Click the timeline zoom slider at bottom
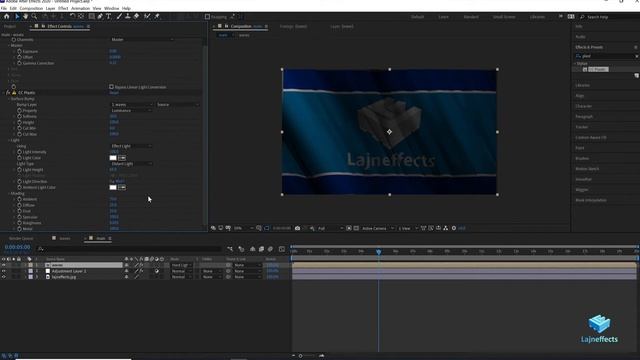 (x=301, y=356)
